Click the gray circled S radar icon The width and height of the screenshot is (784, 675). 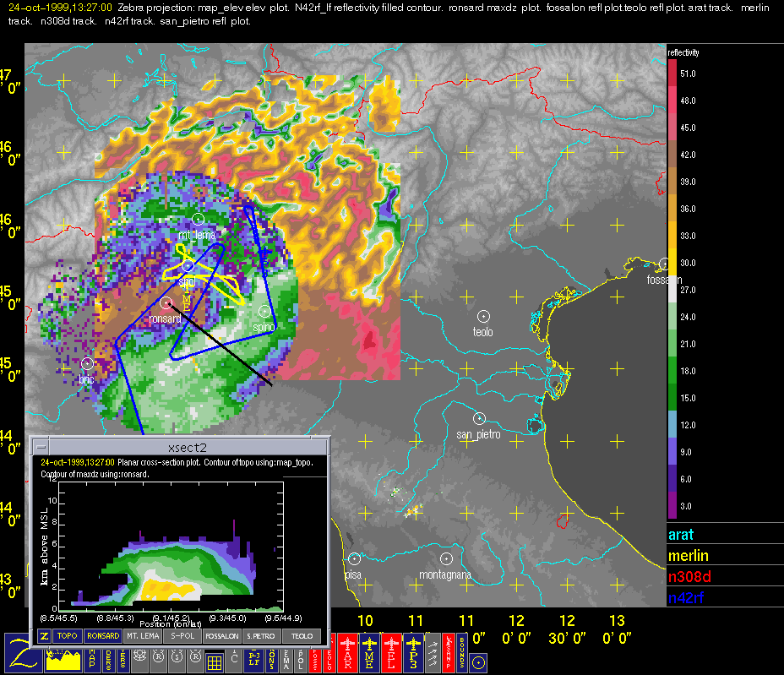click(177, 660)
